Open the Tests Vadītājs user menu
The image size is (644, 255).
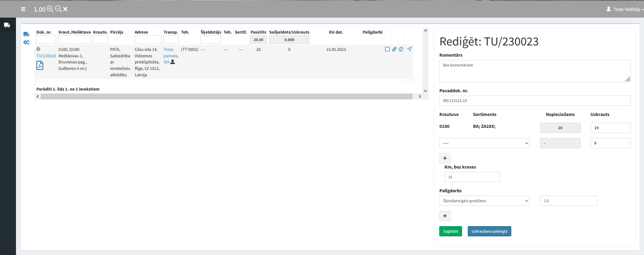tap(625, 9)
